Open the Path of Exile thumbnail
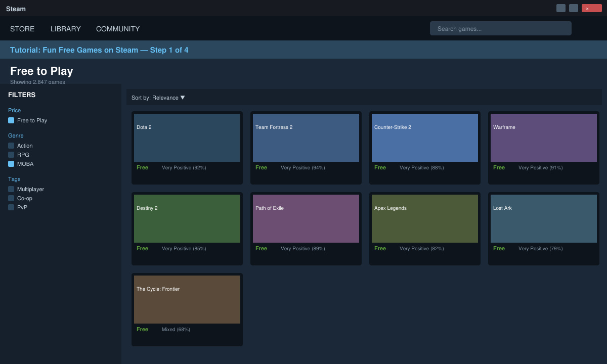607x364 pixels. click(306, 218)
